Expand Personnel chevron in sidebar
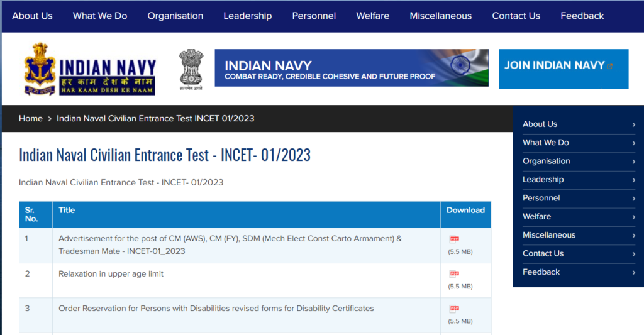Viewport: 644px width, 335px height. coord(634,199)
